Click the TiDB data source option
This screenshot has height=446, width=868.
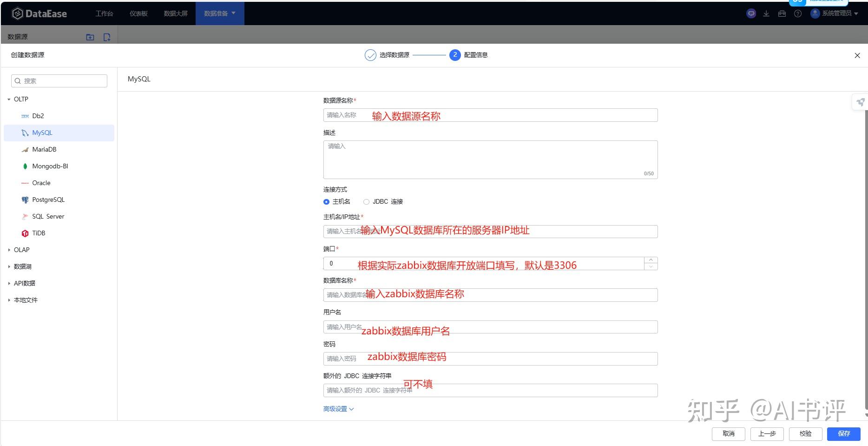tap(39, 233)
